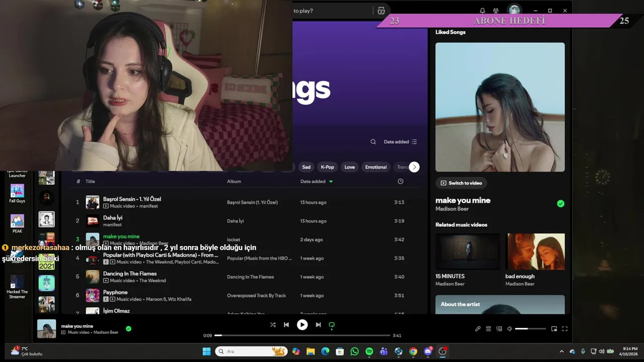This screenshot has height=362, width=644.
Task: Expand the system tray hidden icons chevron
Action: tap(561, 351)
